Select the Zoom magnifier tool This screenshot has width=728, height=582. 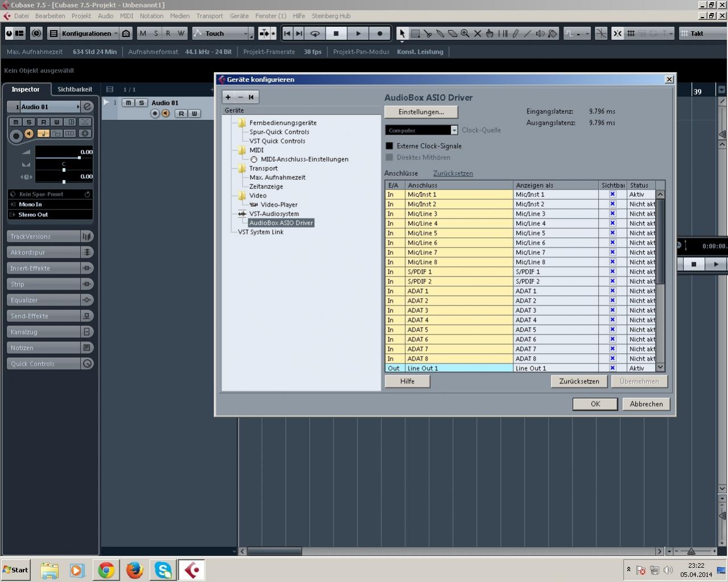tap(465, 34)
